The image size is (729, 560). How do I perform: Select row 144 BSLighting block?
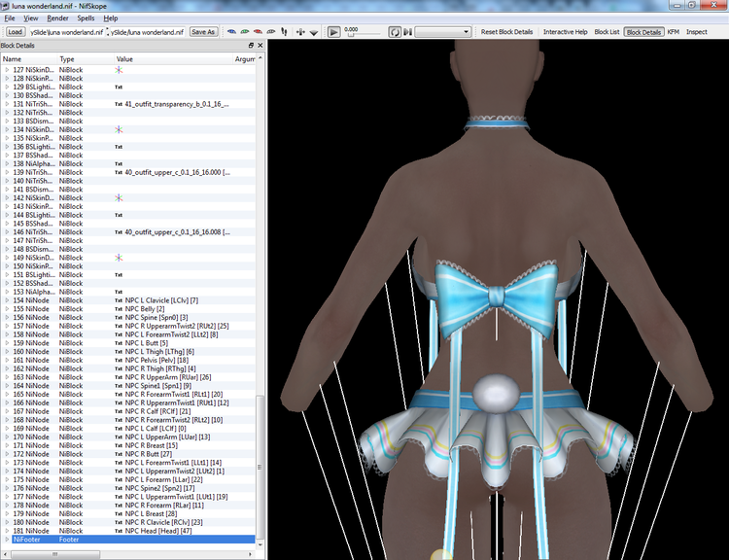[x=128, y=215]
